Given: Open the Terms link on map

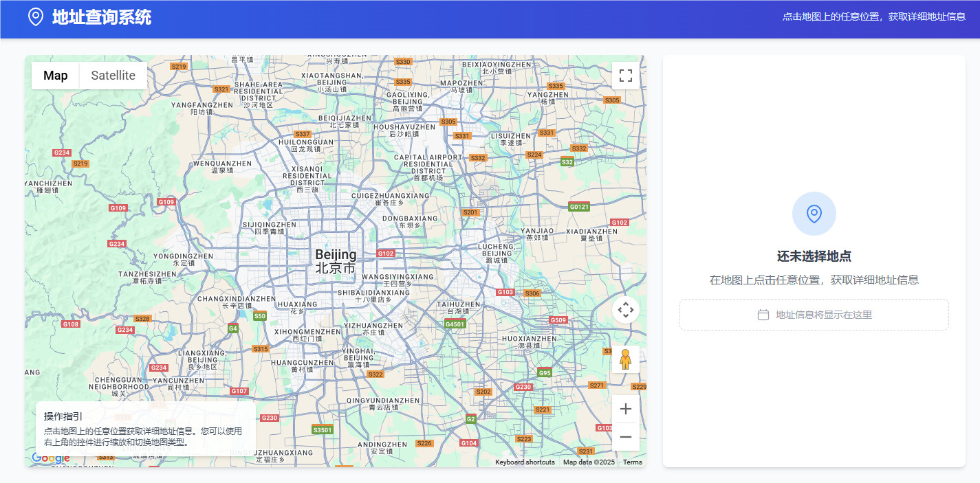Looking at the screenshot, I should point(633,462).
